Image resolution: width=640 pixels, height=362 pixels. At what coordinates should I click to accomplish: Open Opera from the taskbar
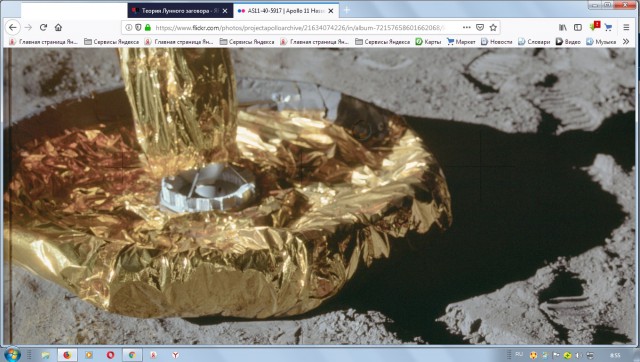pyautogui.click(x=110, y=355)
